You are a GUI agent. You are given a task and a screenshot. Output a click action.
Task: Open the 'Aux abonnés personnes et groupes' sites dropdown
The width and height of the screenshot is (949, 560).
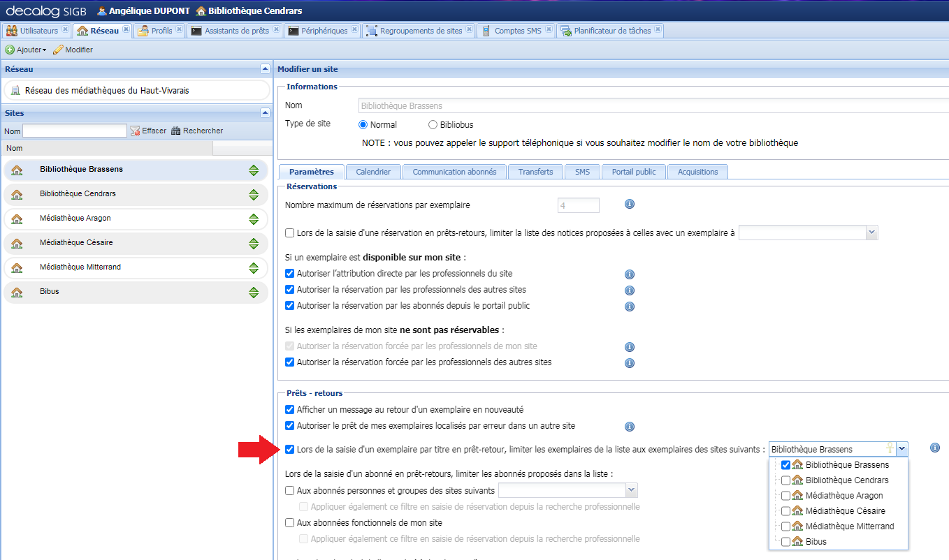tap(629, 489)
